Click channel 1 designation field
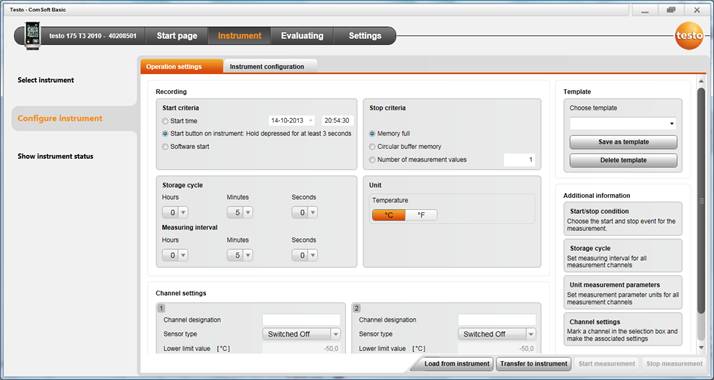The width and height of the screenshot is (714, 380). coord(301,320)
